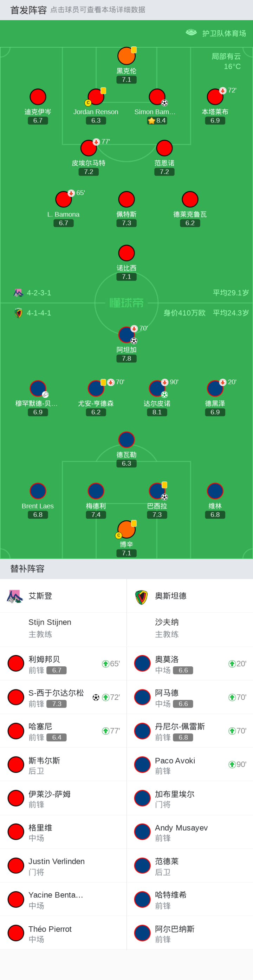Tap 4-1-4-1 formation label
The image size is (253, 980).
(x=39, y=313)
